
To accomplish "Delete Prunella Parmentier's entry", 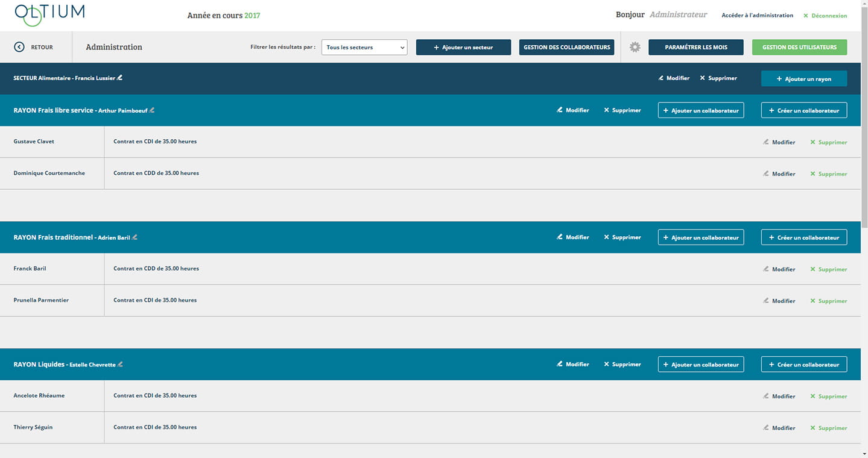I will click(829, 301).
